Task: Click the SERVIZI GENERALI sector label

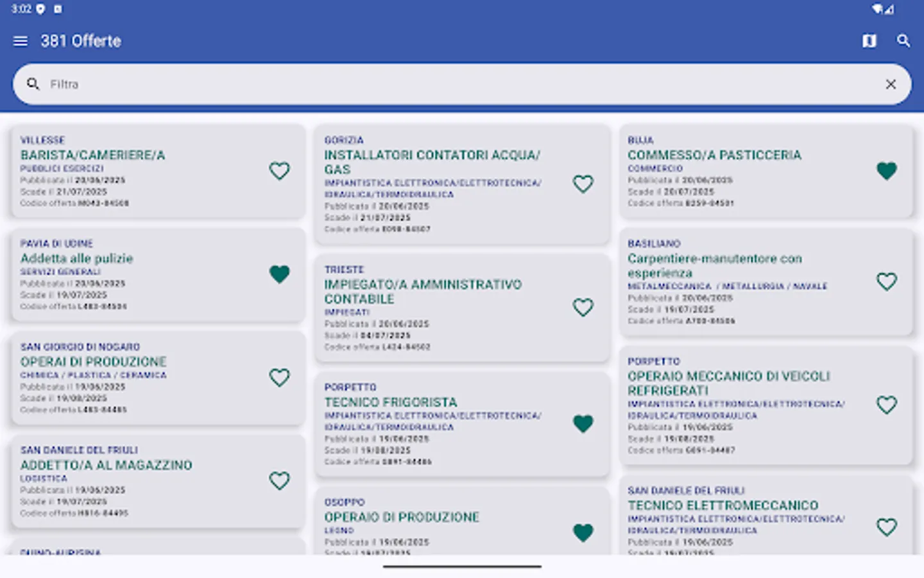Action: click(x=60, y=272)
